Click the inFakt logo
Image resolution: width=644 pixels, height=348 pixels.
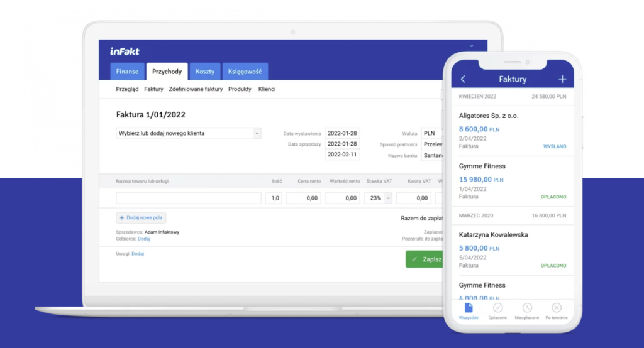click(125, 52)
